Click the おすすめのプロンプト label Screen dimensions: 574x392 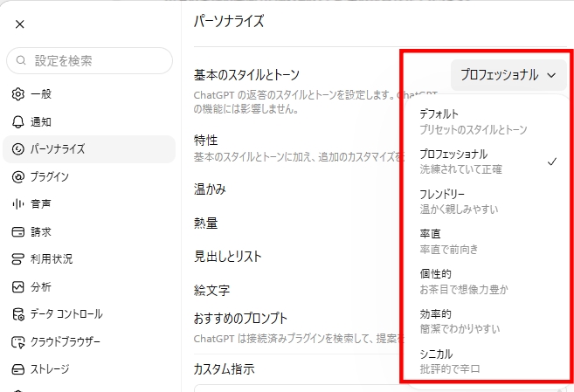[x=240, y=319]
